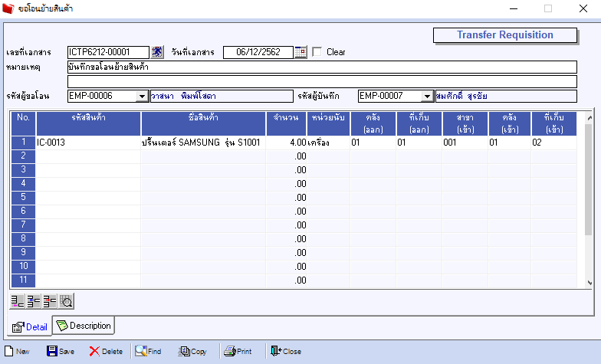The image size is (601, 364).
Task: Click the delete-row icon with red arrow
Action: click(49, 302)
